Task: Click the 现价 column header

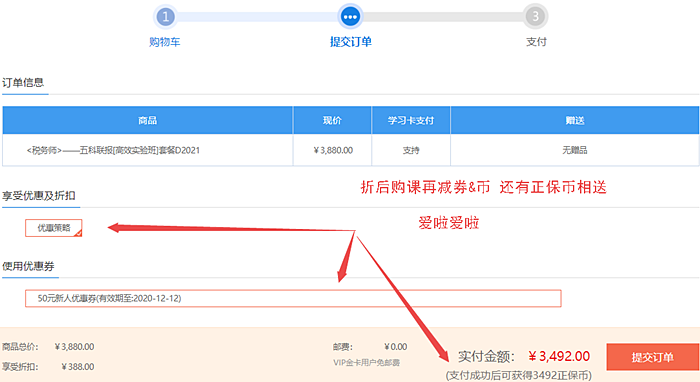Action: (x=332, y=120)
